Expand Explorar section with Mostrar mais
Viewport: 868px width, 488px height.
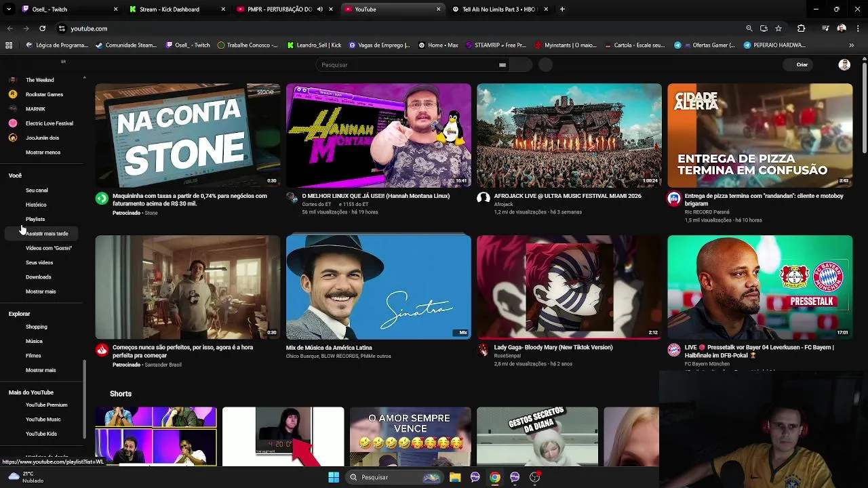[41, 370]
